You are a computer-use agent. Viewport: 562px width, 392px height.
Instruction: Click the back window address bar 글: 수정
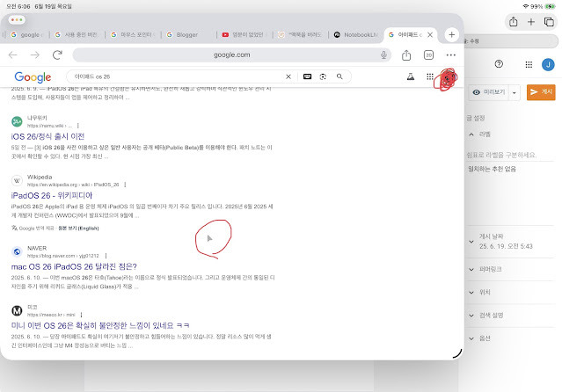pyautogui.click(x=512, y=41)
